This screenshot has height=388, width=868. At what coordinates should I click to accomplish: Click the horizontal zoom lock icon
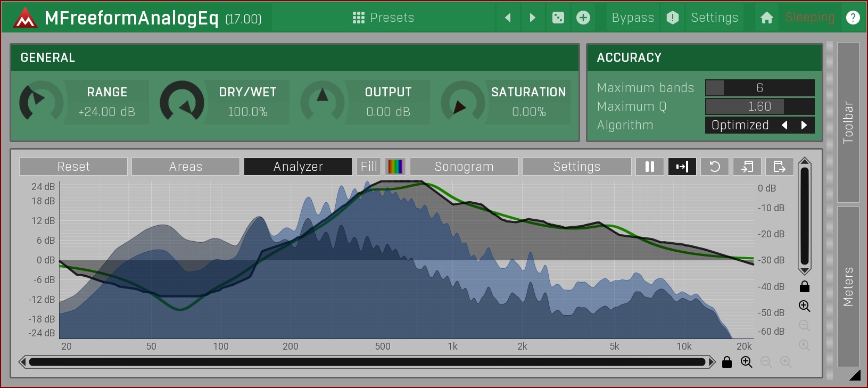727,362
